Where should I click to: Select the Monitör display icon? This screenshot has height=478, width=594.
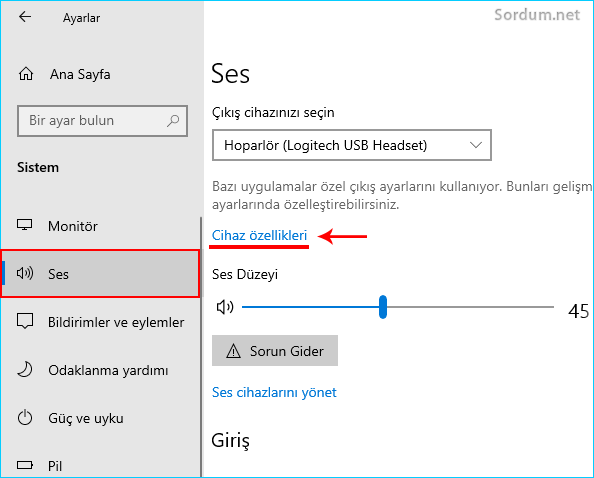(25, 225)
